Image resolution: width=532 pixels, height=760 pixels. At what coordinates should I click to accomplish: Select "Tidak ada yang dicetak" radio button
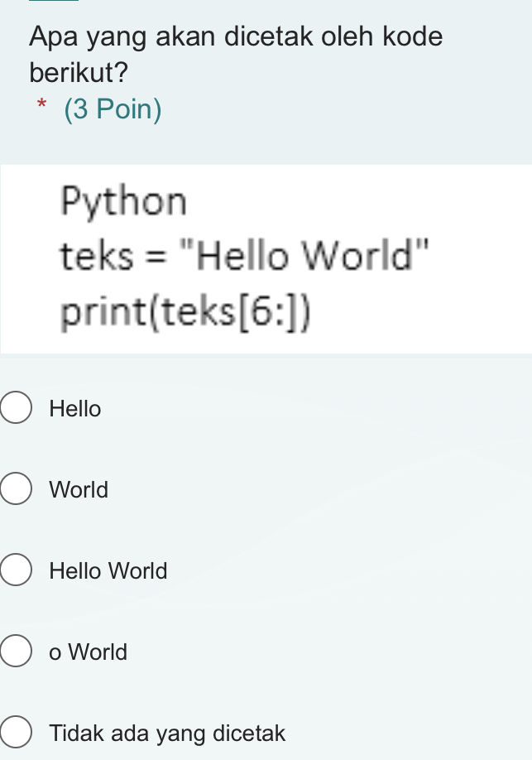[16, 734]
